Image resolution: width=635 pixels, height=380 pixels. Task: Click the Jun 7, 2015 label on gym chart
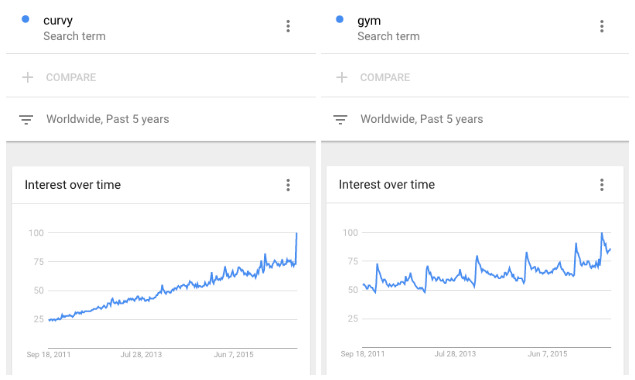click(x=548, y=354)
